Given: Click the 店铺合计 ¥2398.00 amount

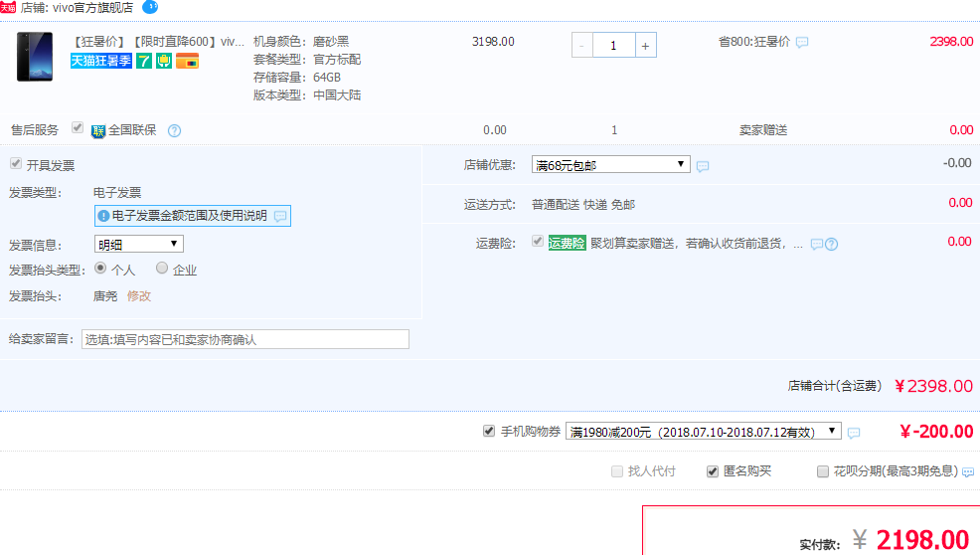Looking at the screenshot, I should pos(933,386).
